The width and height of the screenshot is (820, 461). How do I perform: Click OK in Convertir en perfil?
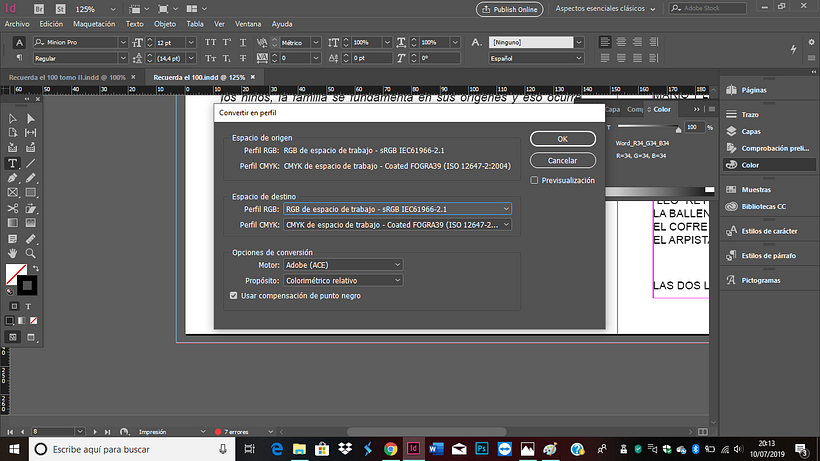(563, 139)
